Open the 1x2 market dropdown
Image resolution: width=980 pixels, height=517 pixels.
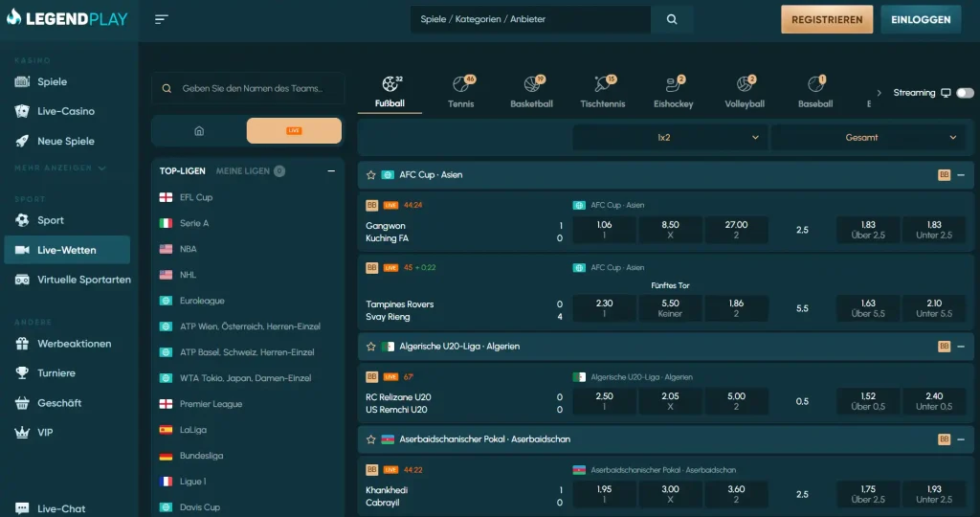[x=669, y=138]
